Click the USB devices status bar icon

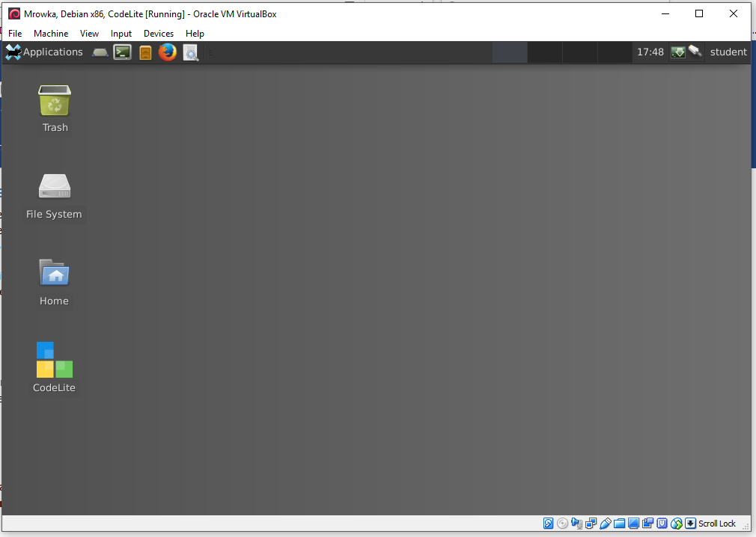point(606,524)
